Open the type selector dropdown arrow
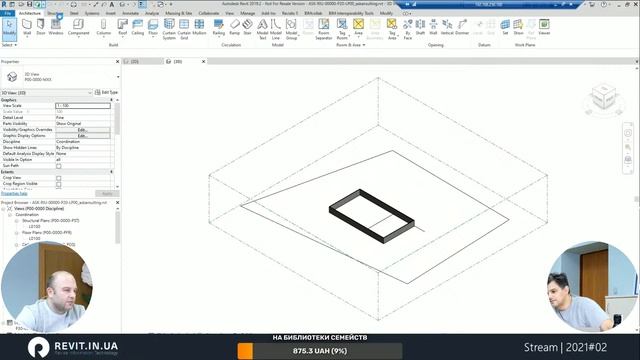 click(x=118, y=77)
